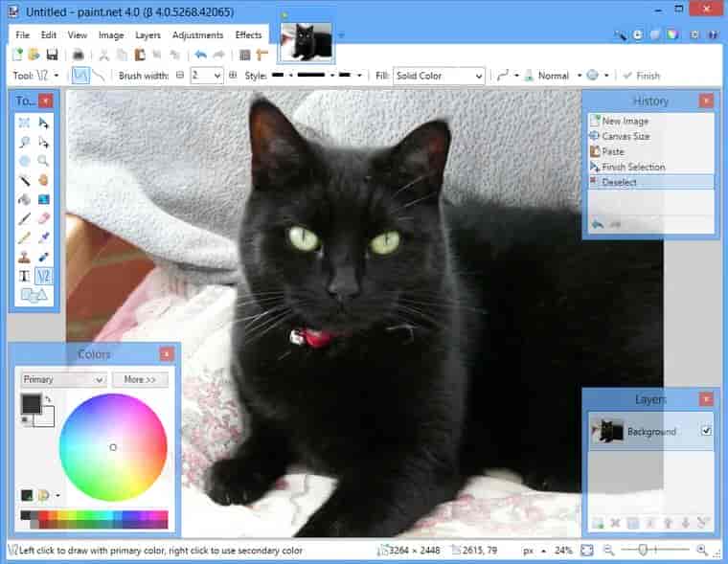Select the Color Picker tool
728x564 pixels.
43,237
